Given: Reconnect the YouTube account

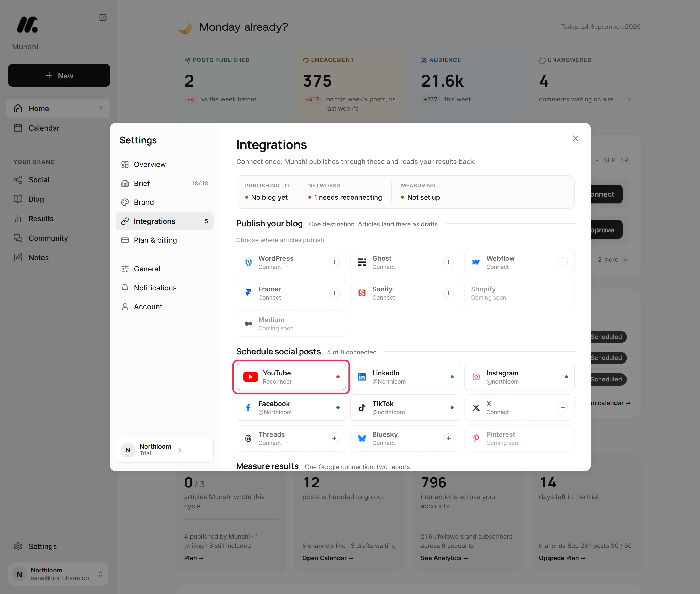Looking at the screenshot, I should click(x=291, y=377).
